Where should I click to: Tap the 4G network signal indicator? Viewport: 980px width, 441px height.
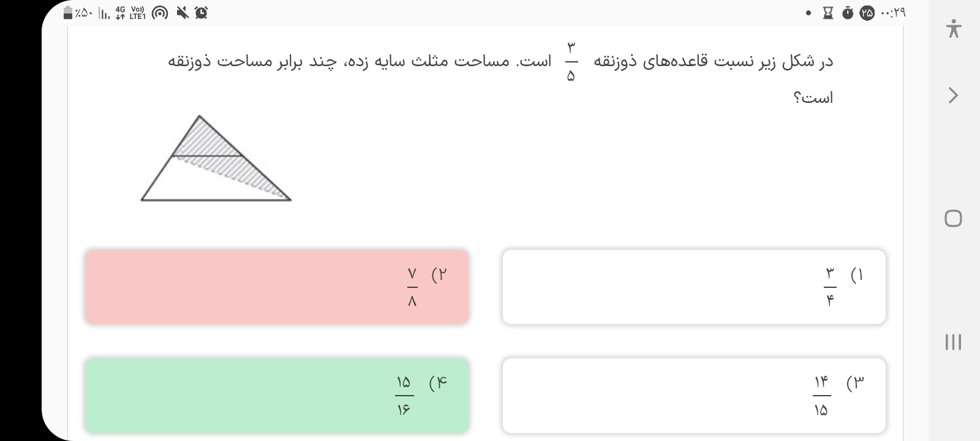119,13
